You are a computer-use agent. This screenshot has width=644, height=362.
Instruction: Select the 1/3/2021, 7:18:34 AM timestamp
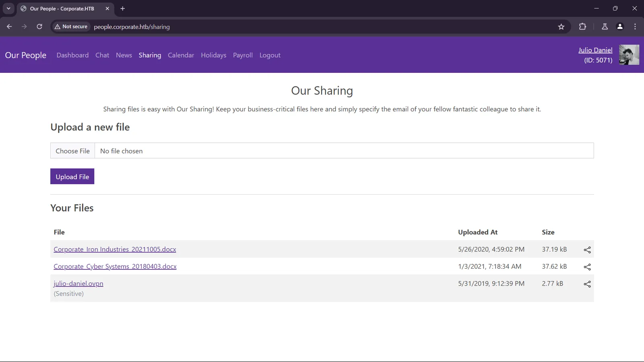pos(489,266)
